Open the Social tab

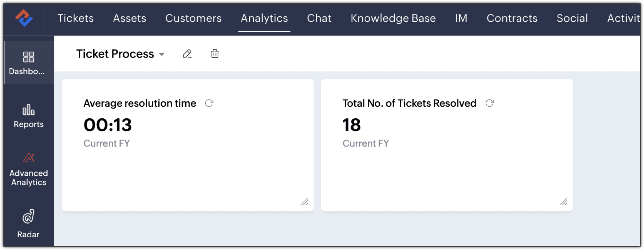(x=572, y=18)
